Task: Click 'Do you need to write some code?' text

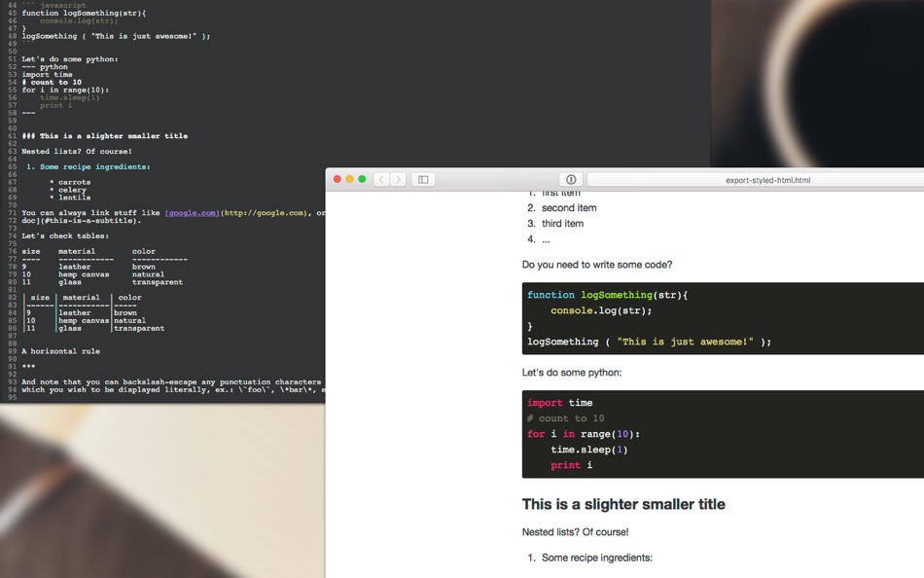Action: (x=597, y=265)
